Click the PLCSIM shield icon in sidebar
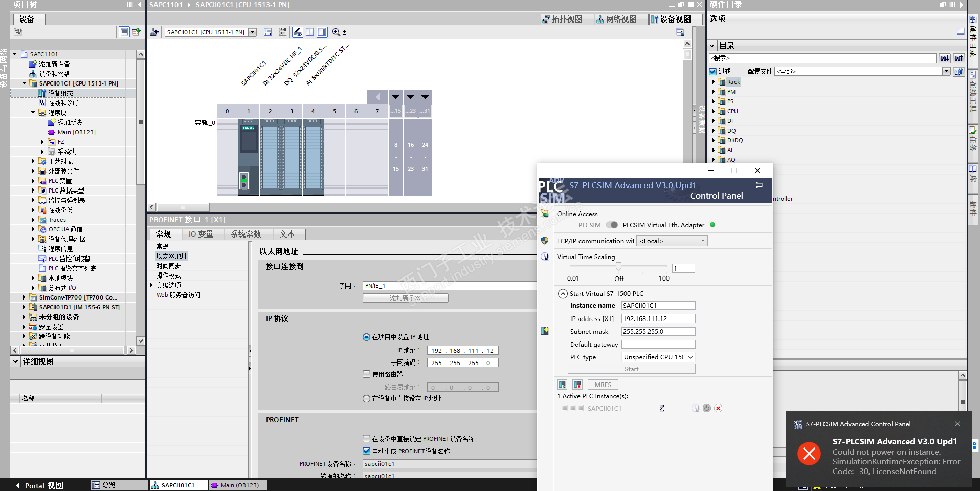 pos(545,241)
